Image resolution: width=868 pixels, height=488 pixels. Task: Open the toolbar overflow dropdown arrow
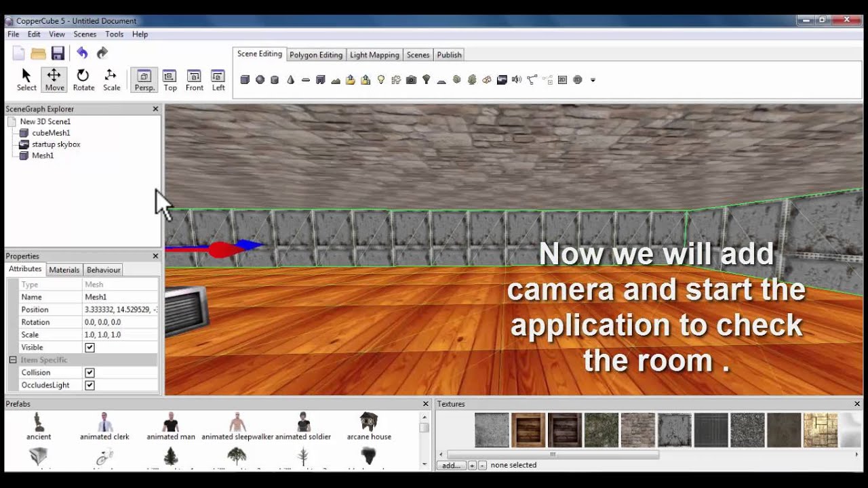pos(593,80)
